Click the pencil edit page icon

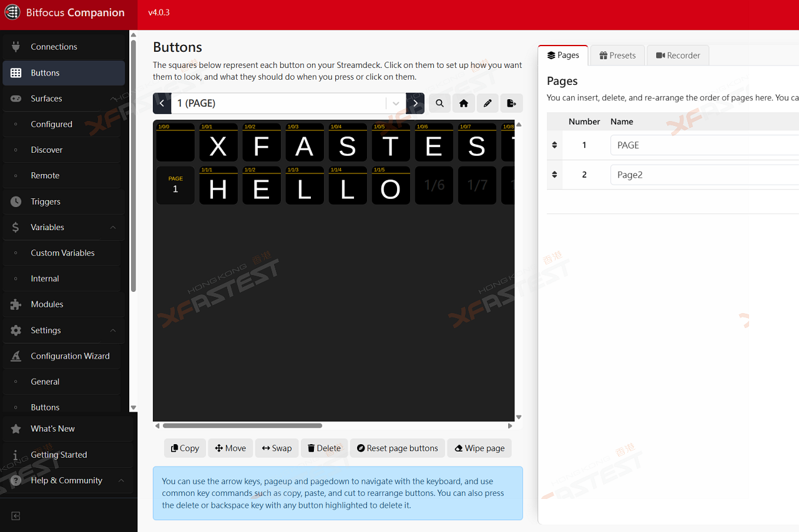pyautogui.click(x=488, y=104)
